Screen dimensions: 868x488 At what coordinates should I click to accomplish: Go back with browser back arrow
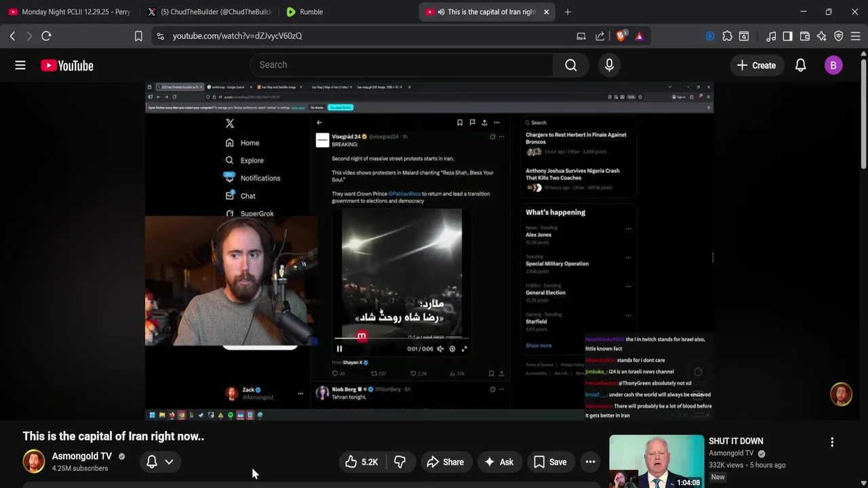point(12,36)
